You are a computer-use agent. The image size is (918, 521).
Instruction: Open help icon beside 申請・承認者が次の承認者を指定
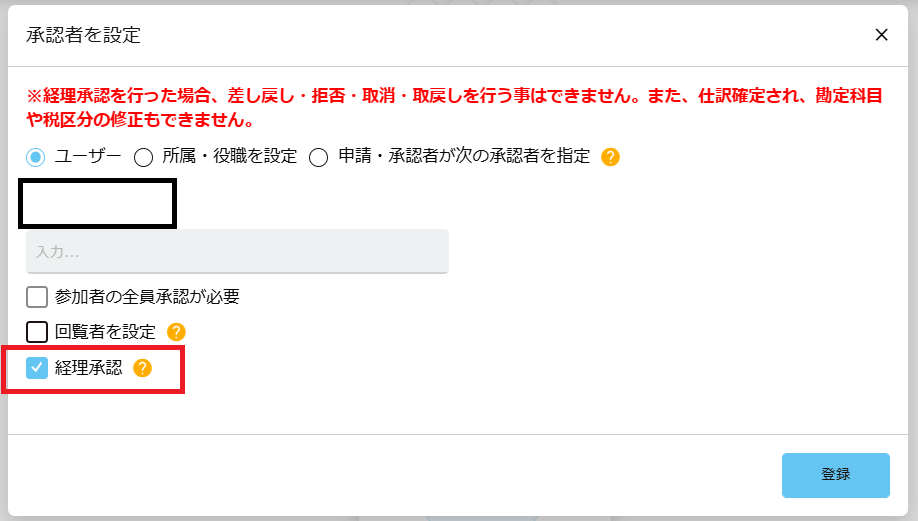coord(610,157)
